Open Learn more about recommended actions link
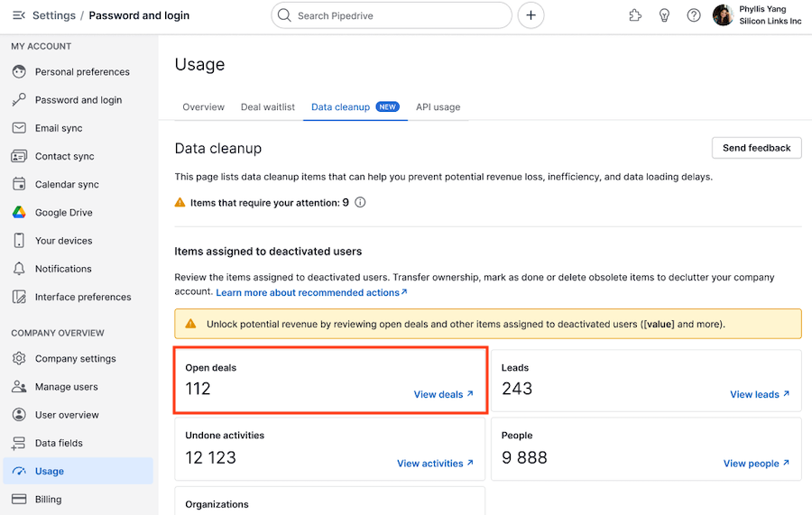 [x=312, y=293]
